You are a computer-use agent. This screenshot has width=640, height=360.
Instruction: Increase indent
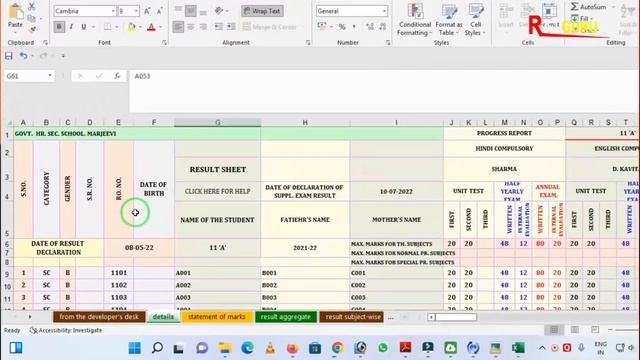point(231,27)
